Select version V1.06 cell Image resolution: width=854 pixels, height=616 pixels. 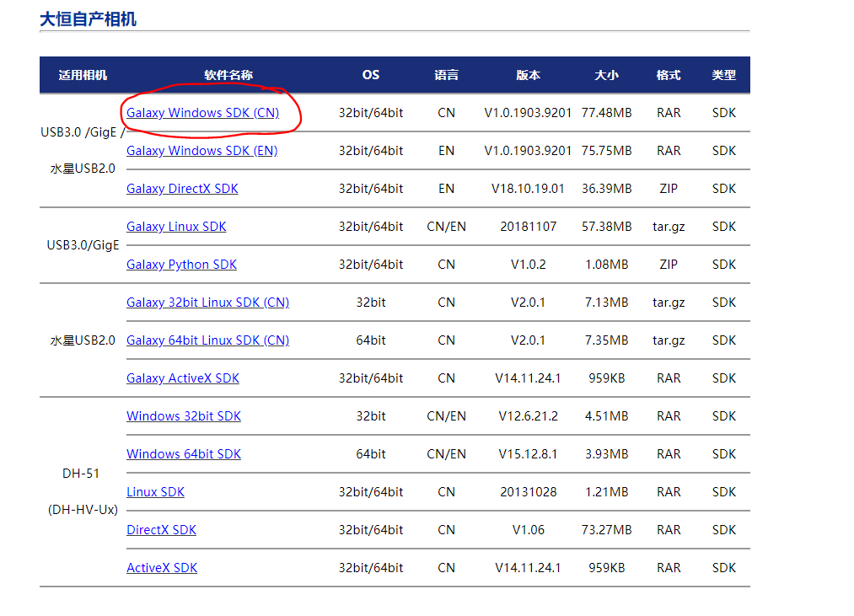coord(529,530)
